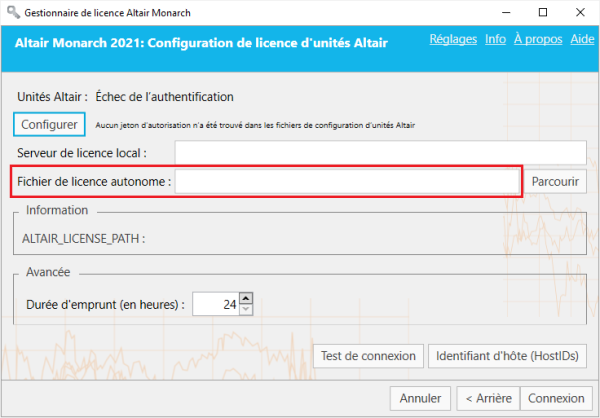
Task: Open the Aide help link
Action: pos(582,40)
